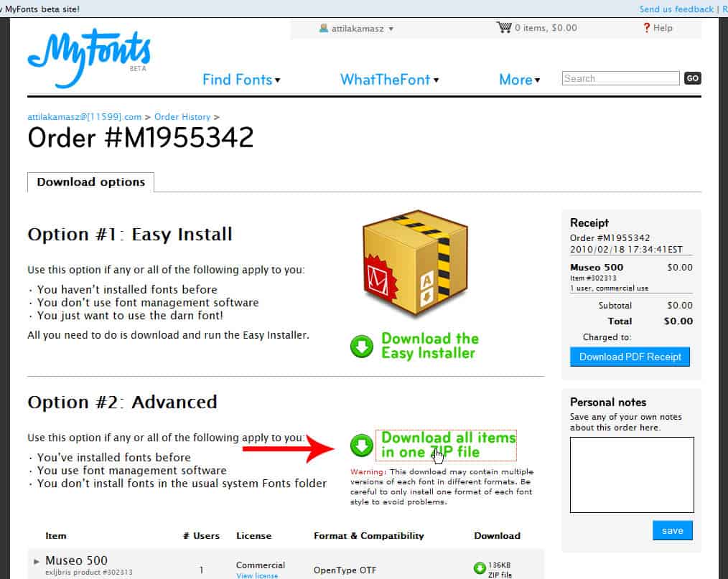Click green download arrow for Easy Installer
Viewport: 728px width, 579px height.
pyautogui.click(x=362, y=346)
